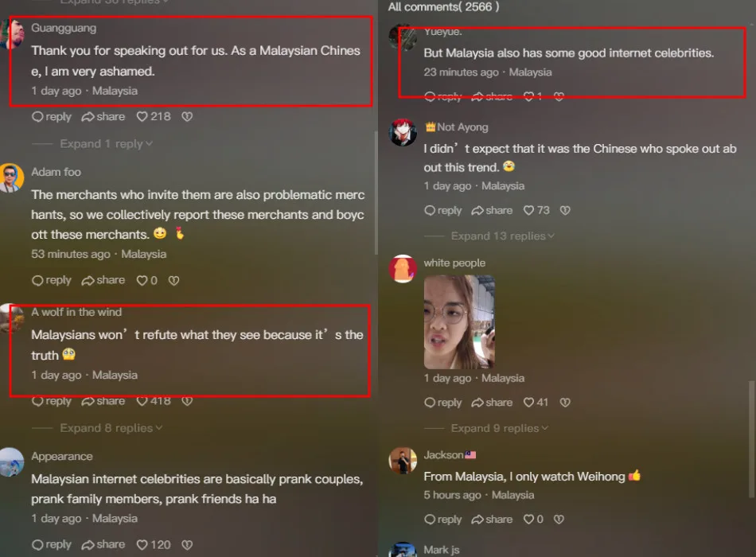Image resolution: width=756 pixels, height=557 pixels.
Task: Expand 1 reply under Guangguang's comment
Action: point(106,144)
